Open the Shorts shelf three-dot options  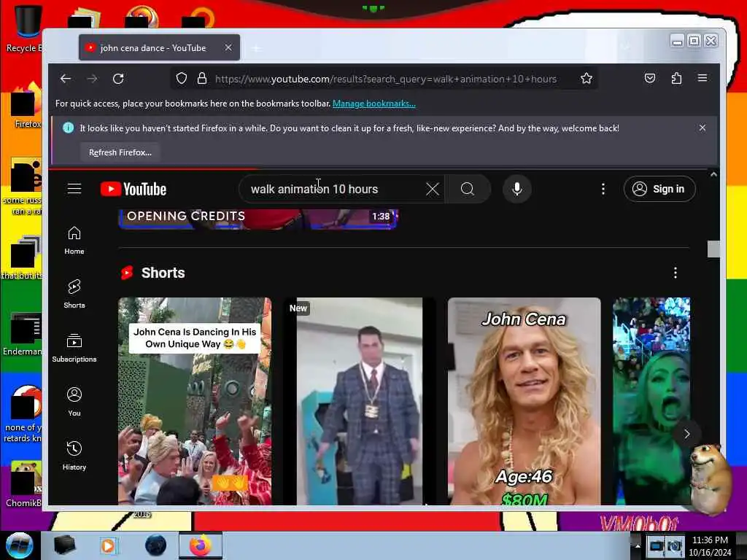pyautogui.click(x=675, y=273)
